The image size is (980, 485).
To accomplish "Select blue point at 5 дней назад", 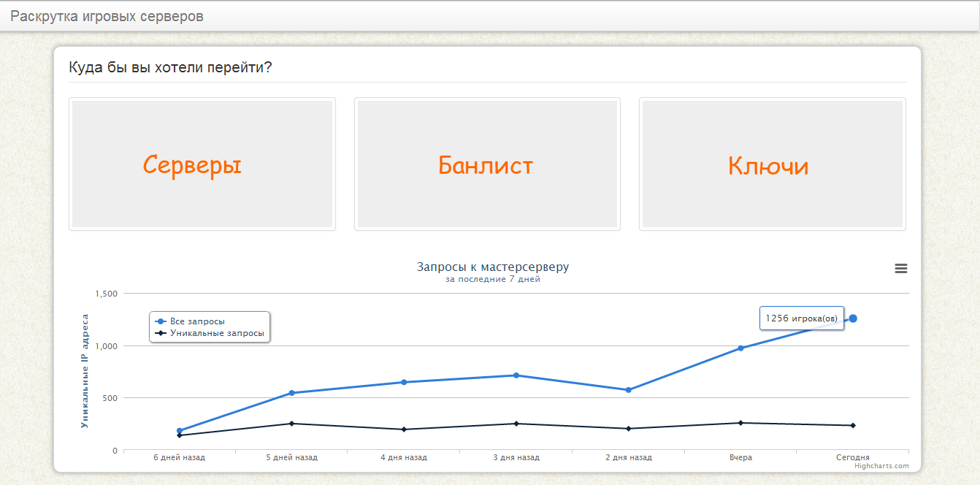I will [x=291, y=393].
